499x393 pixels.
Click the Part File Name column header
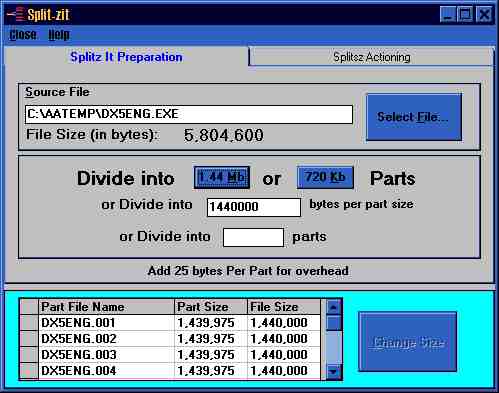tap(106, 307)
